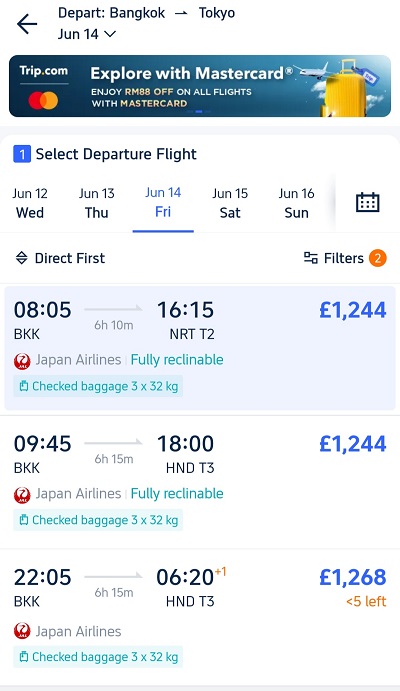The height and width of the screenshot is (691, 400).
Task: Open the Direct First sorting options
Action: click(60, 258)
